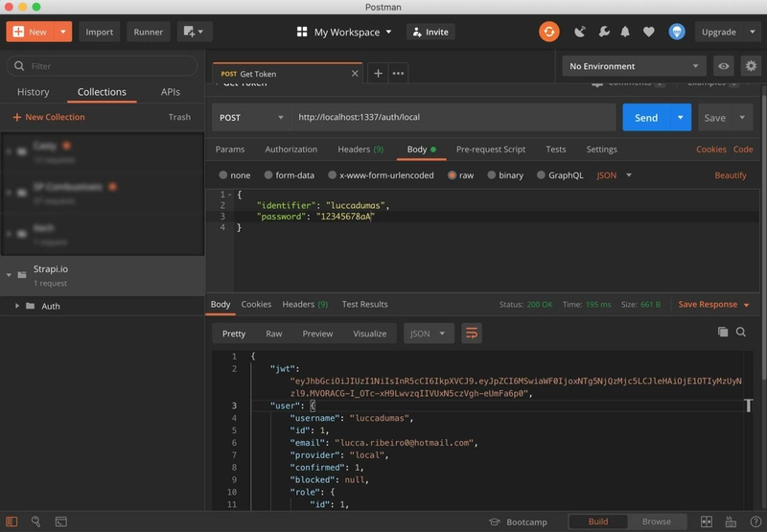Create a New Collection
767x532 pixels.
click(x=49, y=117)
